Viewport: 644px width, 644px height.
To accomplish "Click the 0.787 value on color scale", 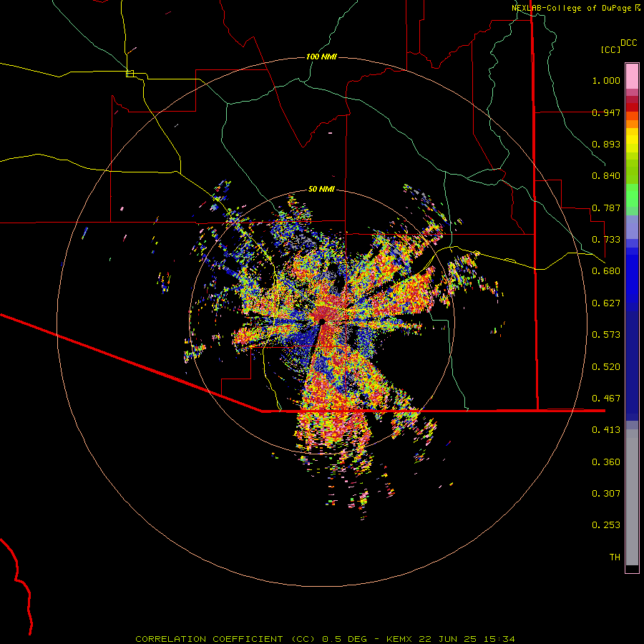I will (x=606, y=208).
